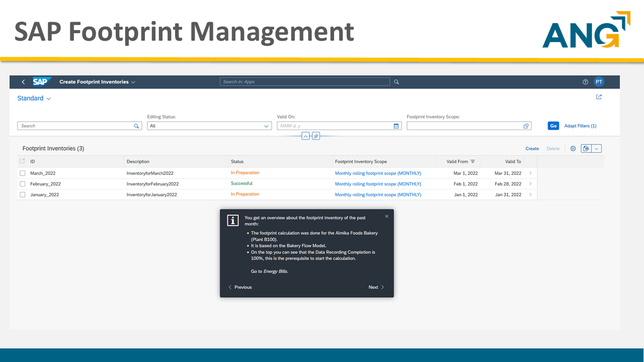Screen dimensions: 644x362
Task: Open the SAP logo home
Action: pos(42,82)
